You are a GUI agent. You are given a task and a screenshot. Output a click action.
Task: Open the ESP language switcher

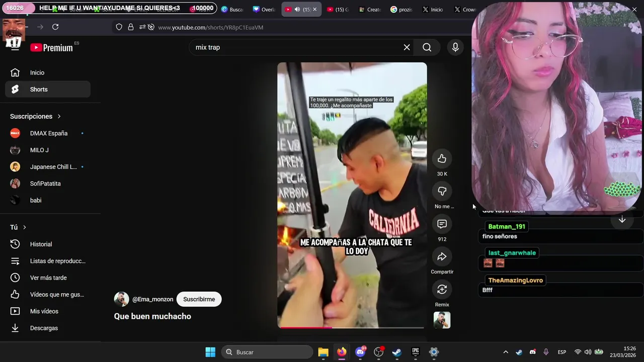(562, 352)
